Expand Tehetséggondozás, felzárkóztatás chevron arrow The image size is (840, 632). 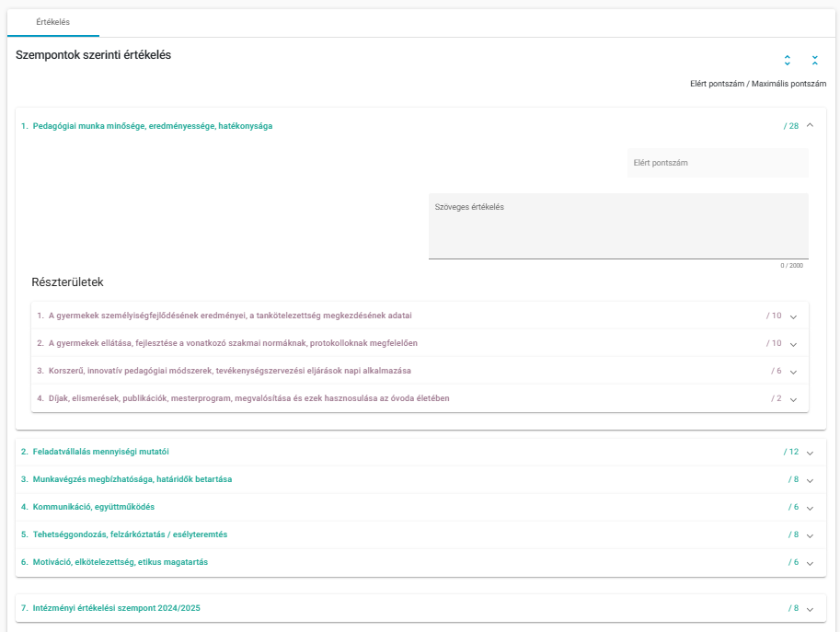point(810,535)
